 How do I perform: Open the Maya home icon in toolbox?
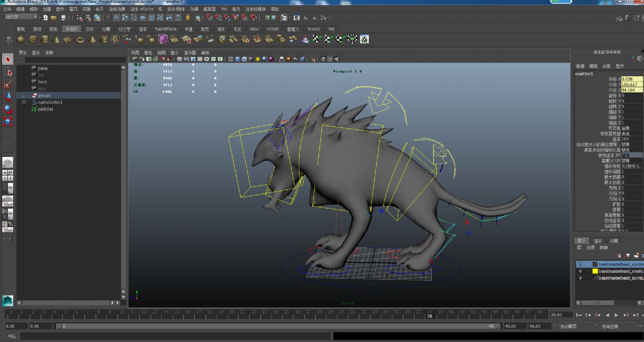click(8, 301)
